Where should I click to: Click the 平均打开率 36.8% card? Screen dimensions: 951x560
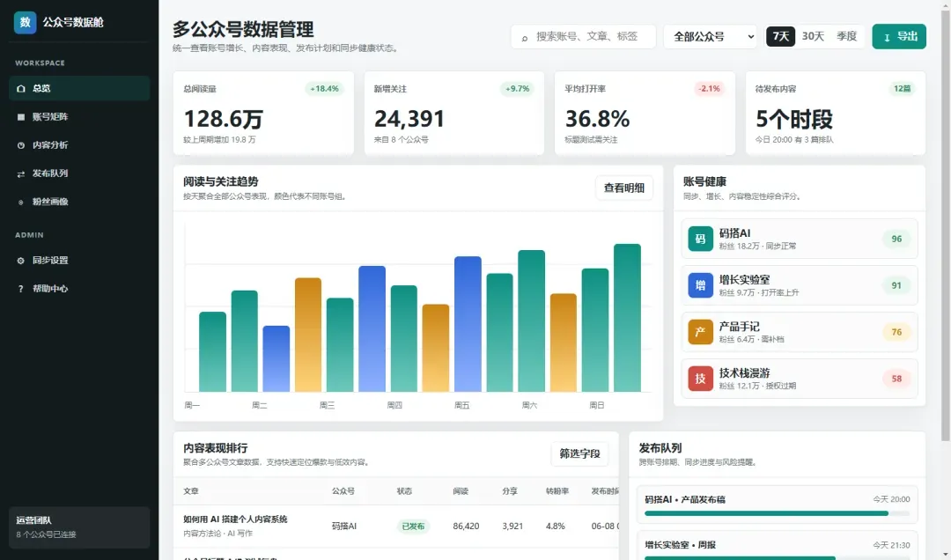[x=645, y=114]
